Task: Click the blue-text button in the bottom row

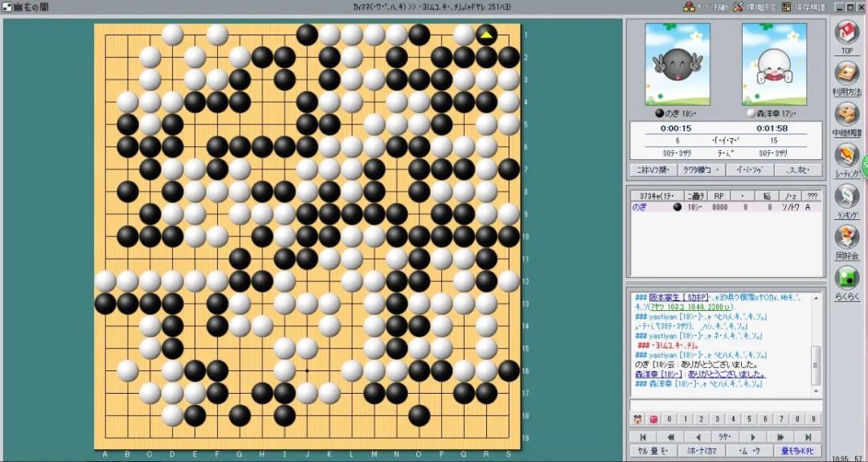Action: click(x=799, y=452)
